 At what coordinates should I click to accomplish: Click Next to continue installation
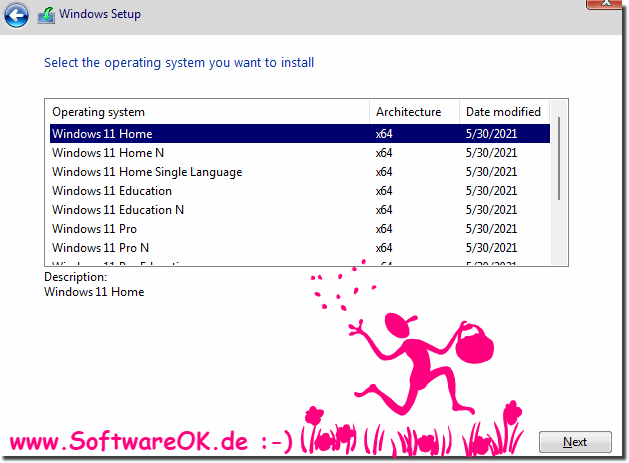pyautogui.click(x=575, y=442)
